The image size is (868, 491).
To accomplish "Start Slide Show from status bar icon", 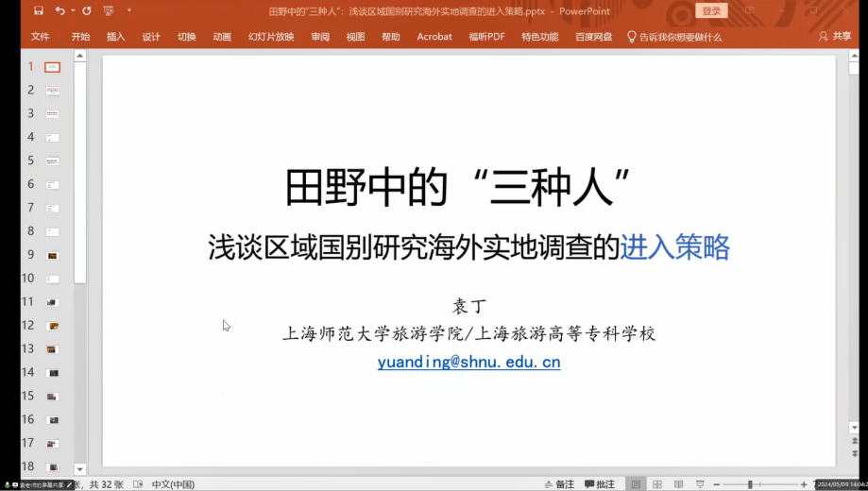I will 700,484.
